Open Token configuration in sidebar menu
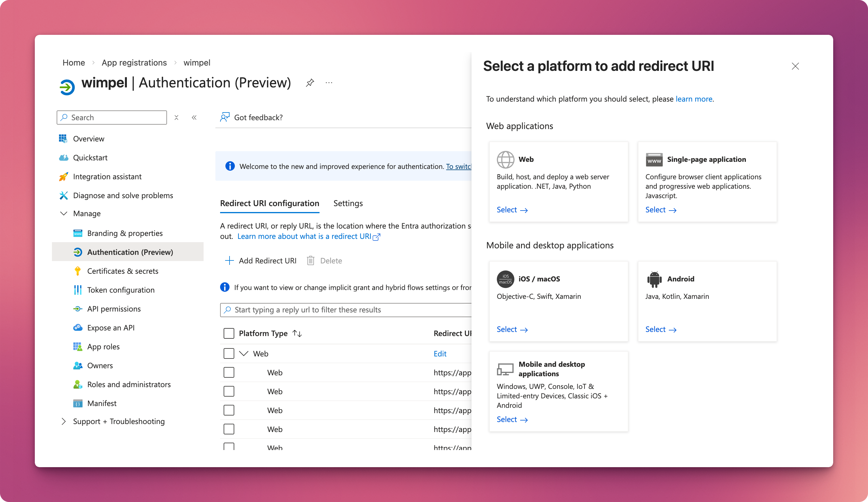The width and height of the screenshot is (868, 502). (x=121, y=290)
